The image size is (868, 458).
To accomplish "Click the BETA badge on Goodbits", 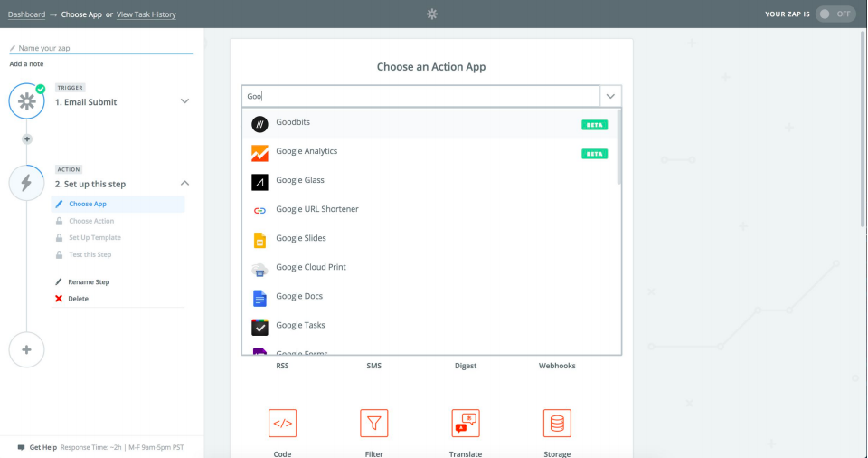I will point(595,125).
